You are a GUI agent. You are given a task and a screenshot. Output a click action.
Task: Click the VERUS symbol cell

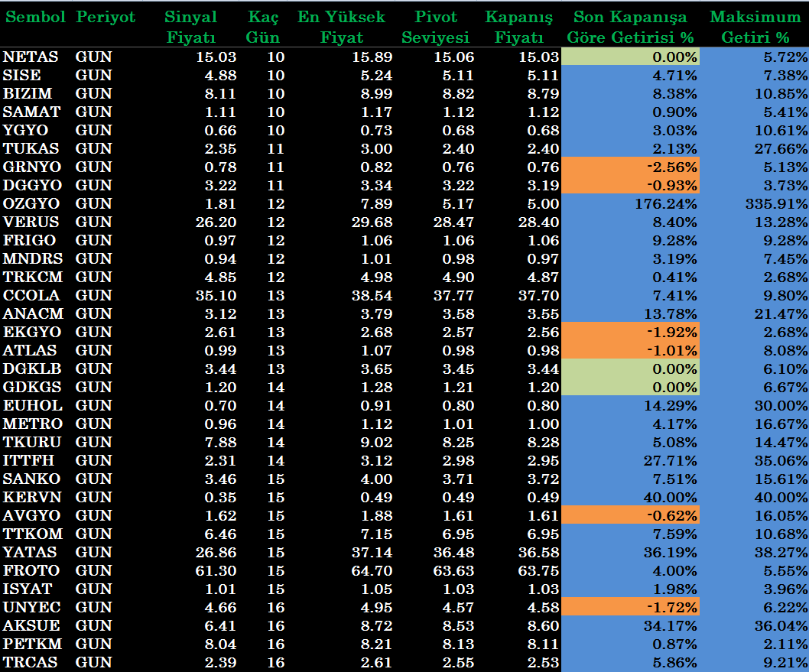click(x=31, y=222)
